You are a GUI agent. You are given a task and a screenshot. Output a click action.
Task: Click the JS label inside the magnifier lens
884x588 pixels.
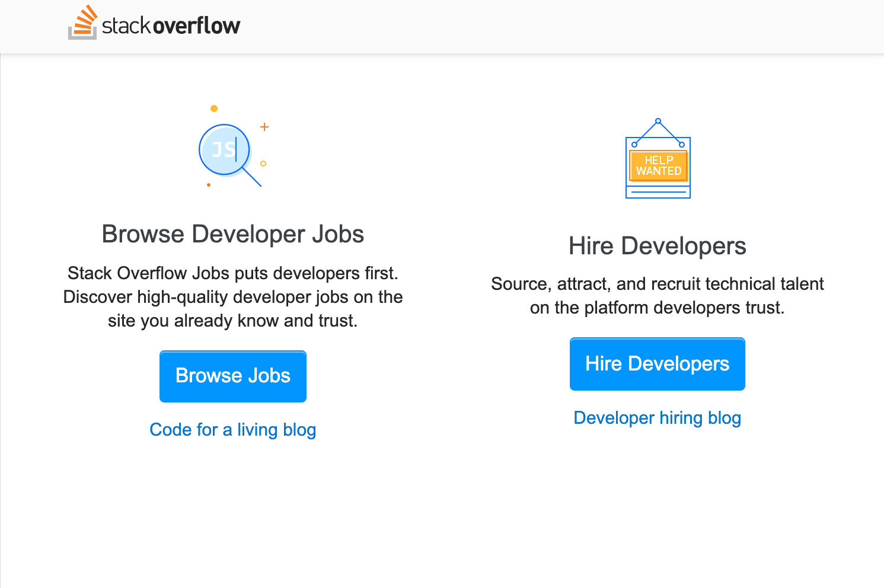pos(222,150)
